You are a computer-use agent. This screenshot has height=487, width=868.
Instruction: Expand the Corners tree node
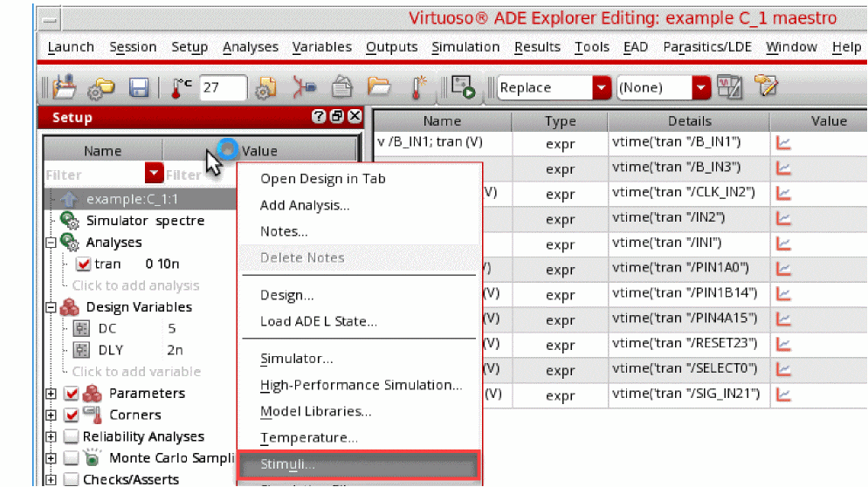click(51, 415)
